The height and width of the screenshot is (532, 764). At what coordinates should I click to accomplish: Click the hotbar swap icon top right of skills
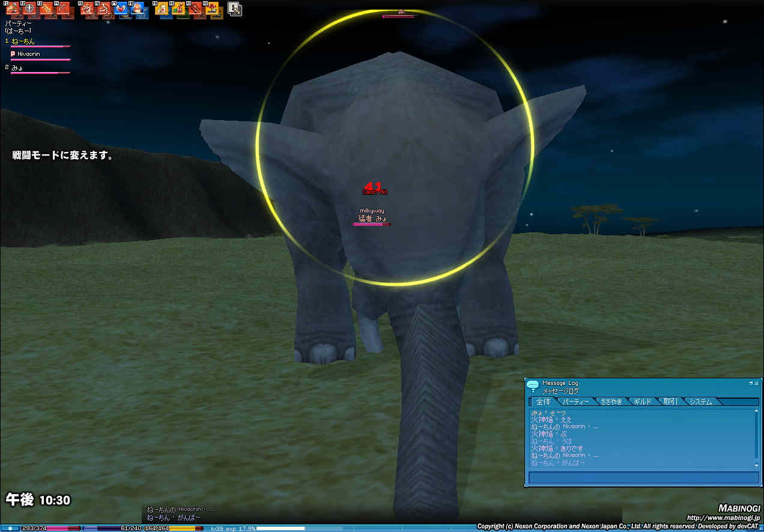(x=235, y=9)
